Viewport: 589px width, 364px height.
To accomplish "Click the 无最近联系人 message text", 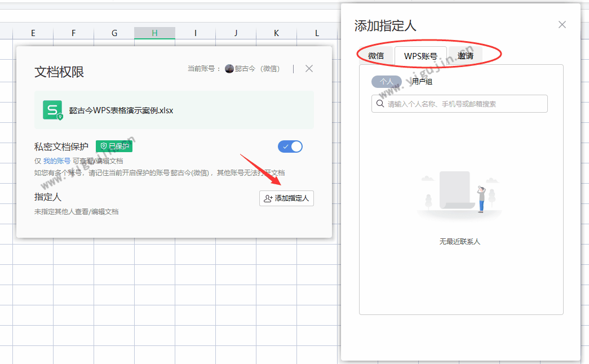I will [x=460, y=242].
